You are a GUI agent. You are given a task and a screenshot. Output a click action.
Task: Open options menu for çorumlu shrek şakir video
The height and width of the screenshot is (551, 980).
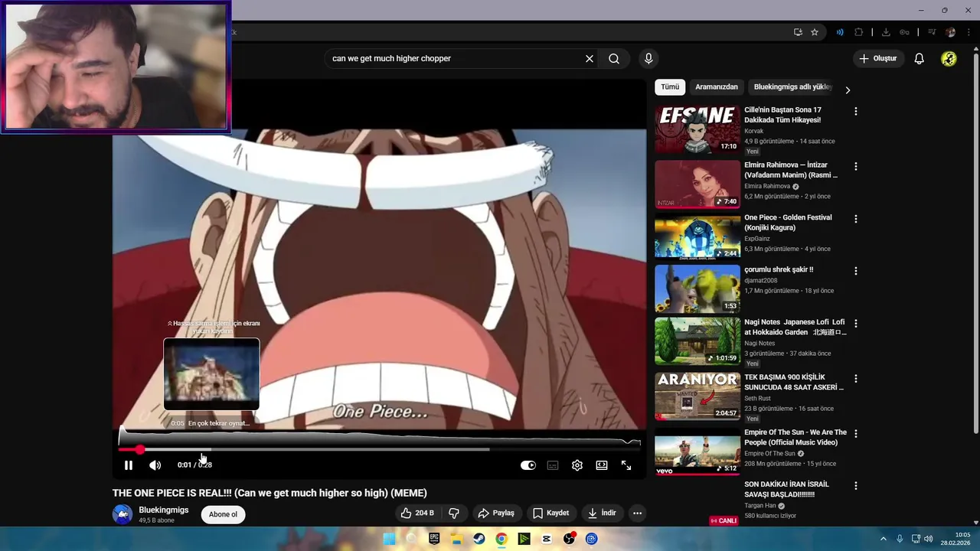[855, 271]
